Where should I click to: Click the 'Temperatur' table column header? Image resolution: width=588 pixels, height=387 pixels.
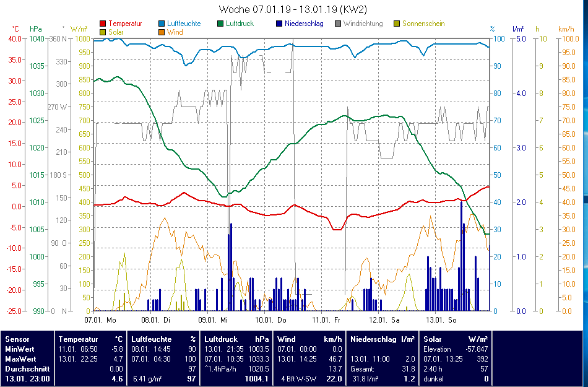(79, 339)
